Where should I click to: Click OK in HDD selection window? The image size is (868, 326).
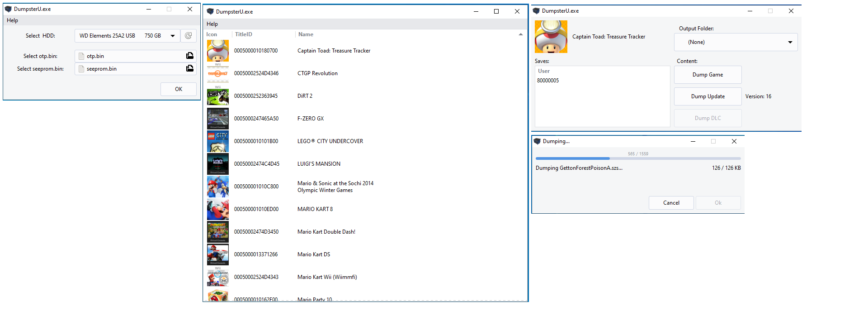pos(179,89)
